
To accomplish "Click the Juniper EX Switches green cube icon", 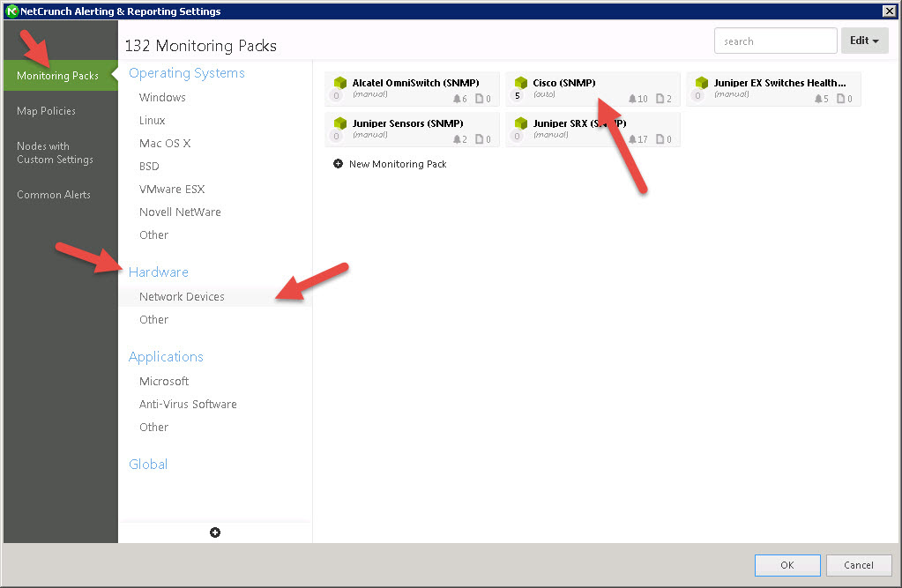I will (702, 83).
